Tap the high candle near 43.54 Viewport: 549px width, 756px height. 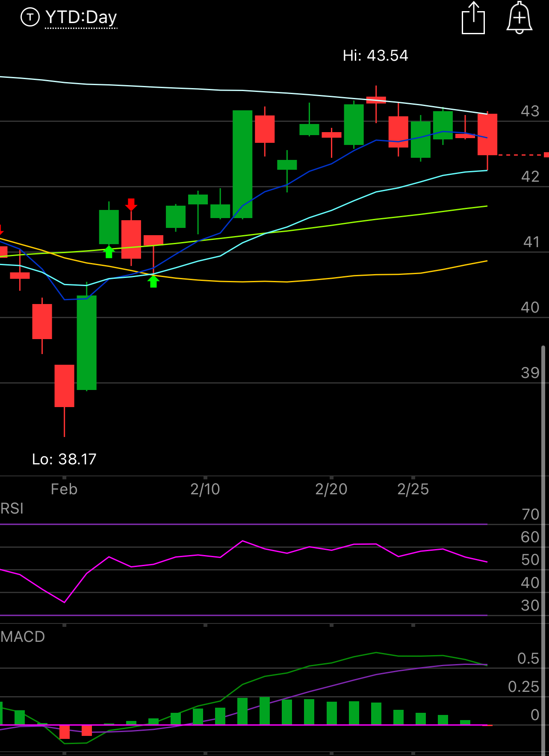[376, 100]
